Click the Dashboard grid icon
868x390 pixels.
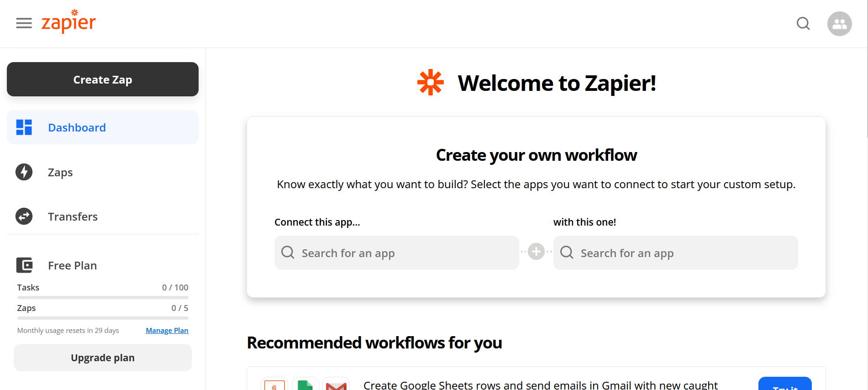tap(24, 127)
